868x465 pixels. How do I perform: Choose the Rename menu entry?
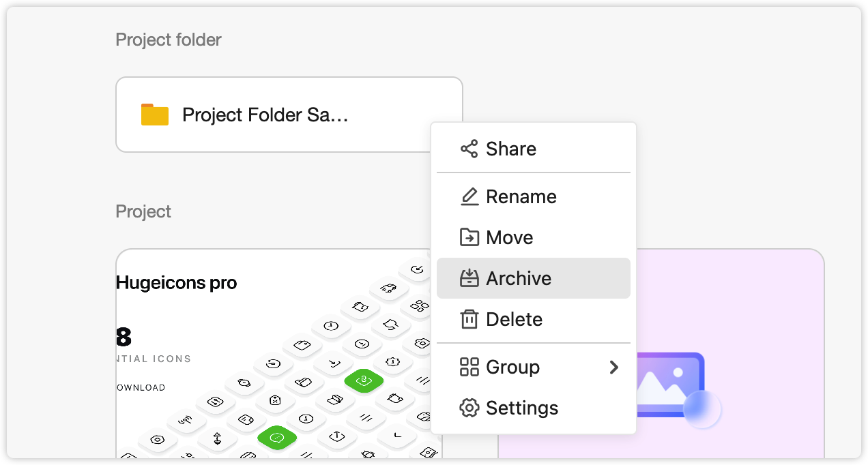(x=534, y=196)
